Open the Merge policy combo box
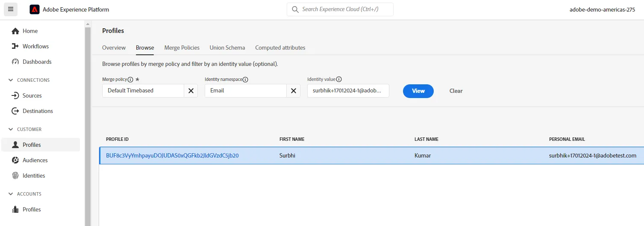 coord(143,91)
